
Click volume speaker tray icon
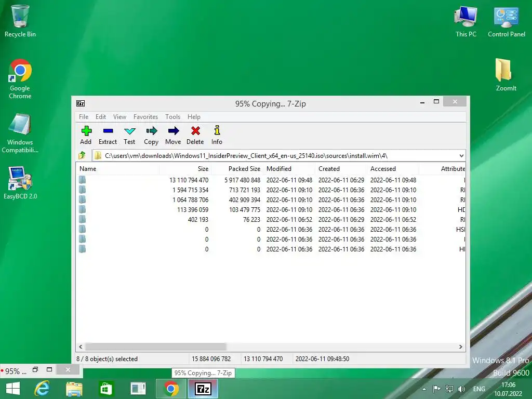point(461,389)
